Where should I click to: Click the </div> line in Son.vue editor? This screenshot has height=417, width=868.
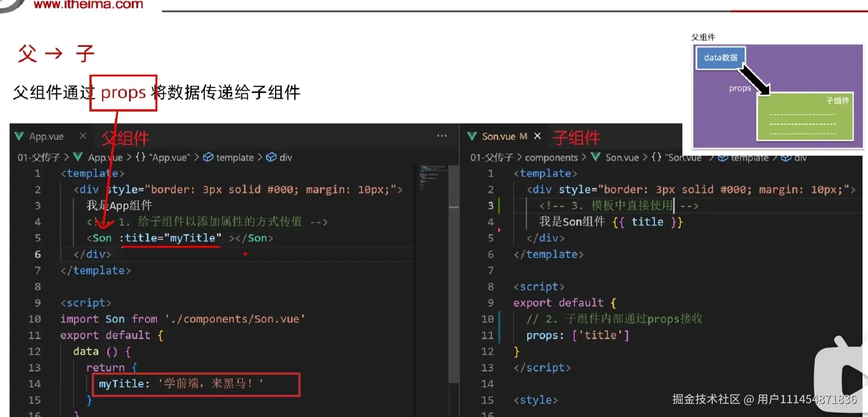(x=546, y=238)
